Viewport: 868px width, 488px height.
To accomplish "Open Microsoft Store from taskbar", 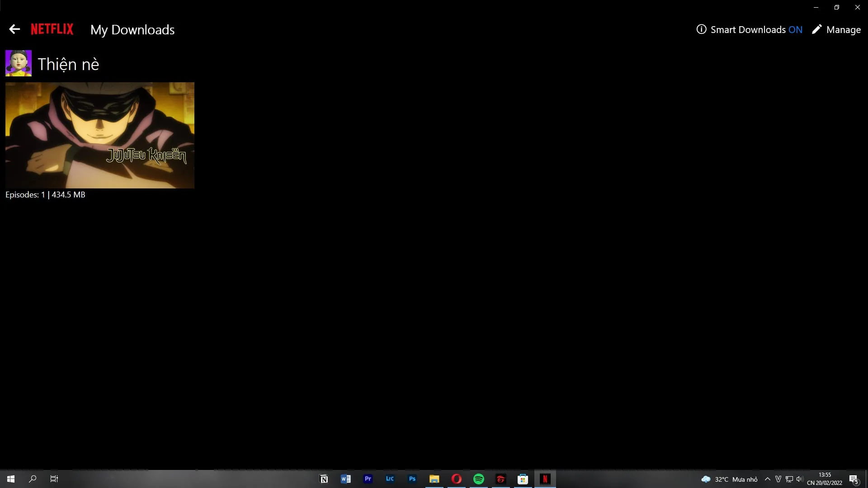I will (x=523, y=479).
